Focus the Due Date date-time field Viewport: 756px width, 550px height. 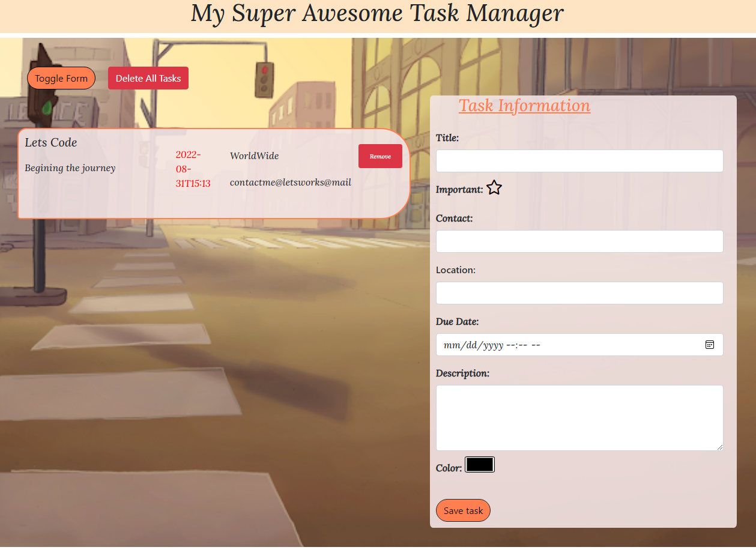click(x=579, y=345)
